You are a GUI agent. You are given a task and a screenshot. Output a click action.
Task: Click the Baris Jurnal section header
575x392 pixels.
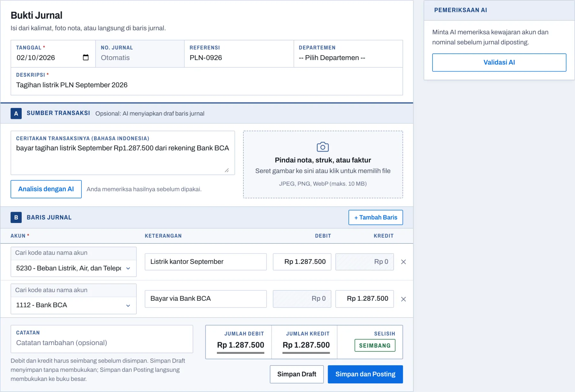pos(207,218)
